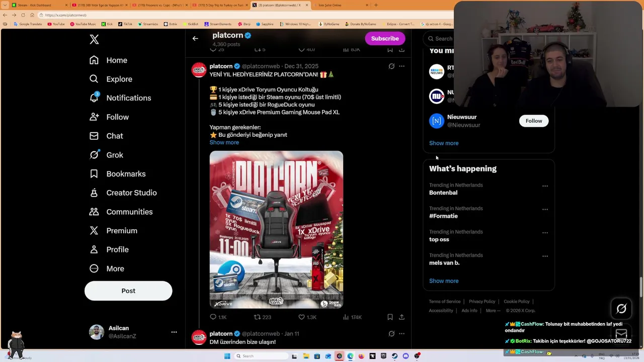Screen dimensions: 644x362
Task: Click the Creator Studio icon
Action: 94,193
